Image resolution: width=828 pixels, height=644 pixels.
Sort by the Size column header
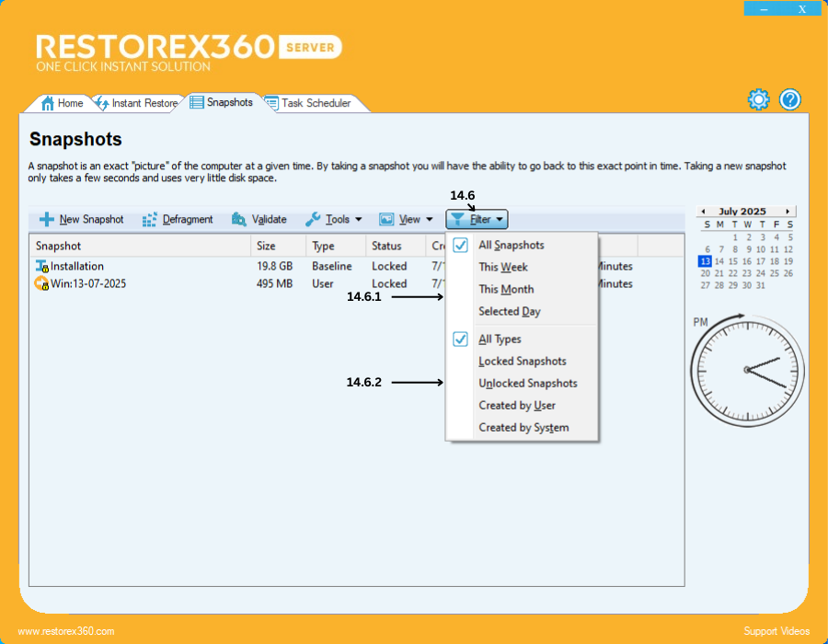point(278,246)
